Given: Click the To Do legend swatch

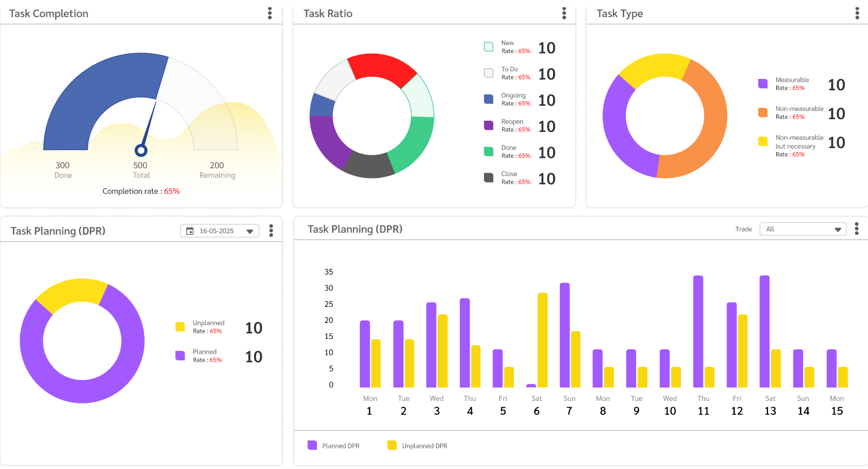Looking at the screenshot, I should tap(489, 73).
